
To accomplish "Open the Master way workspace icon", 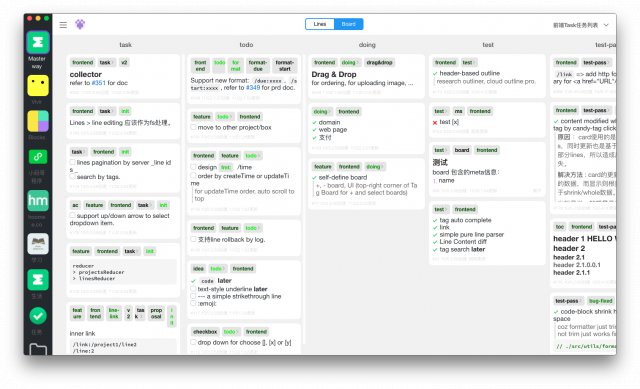I will 38,42.
